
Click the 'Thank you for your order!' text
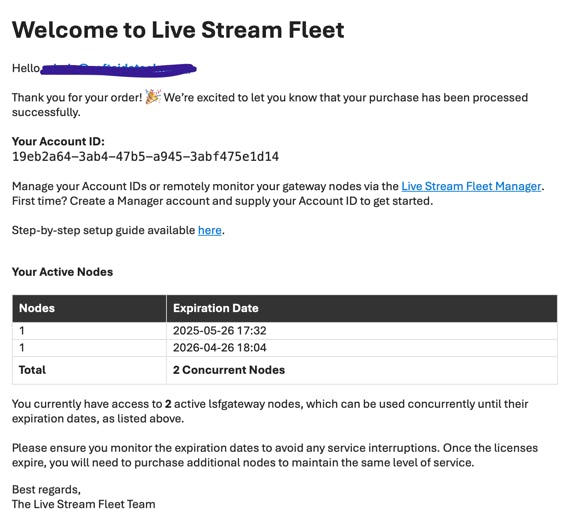(x=77, y=97)
